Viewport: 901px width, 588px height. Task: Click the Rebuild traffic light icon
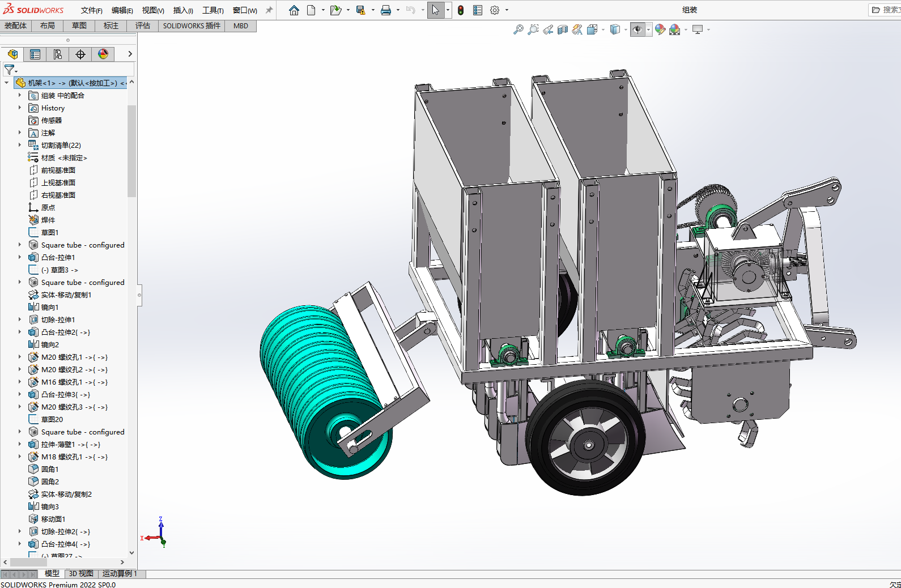tap(461, 10)
